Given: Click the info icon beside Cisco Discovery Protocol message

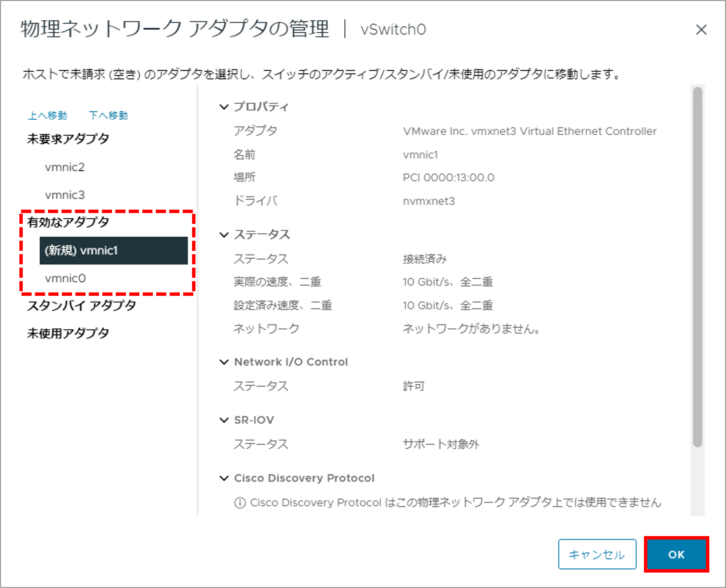Looking at the screenshot, I should [x=240, y=503].
